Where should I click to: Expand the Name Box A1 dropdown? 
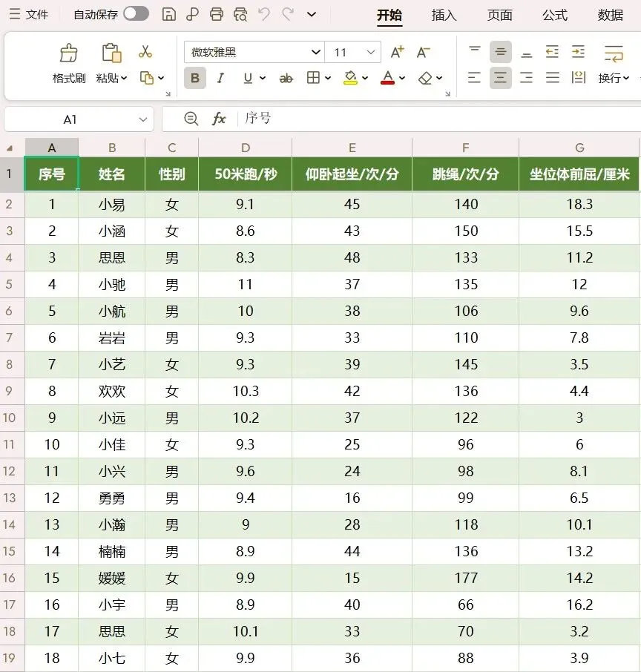(x=143, y=119)
